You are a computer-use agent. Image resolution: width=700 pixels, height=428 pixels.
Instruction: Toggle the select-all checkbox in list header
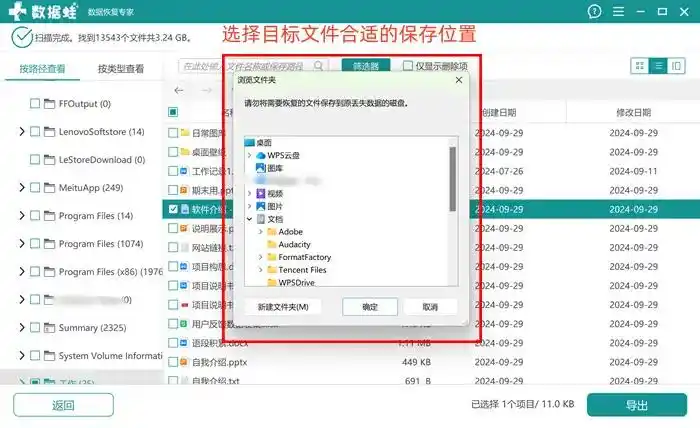tap(173, 112)
